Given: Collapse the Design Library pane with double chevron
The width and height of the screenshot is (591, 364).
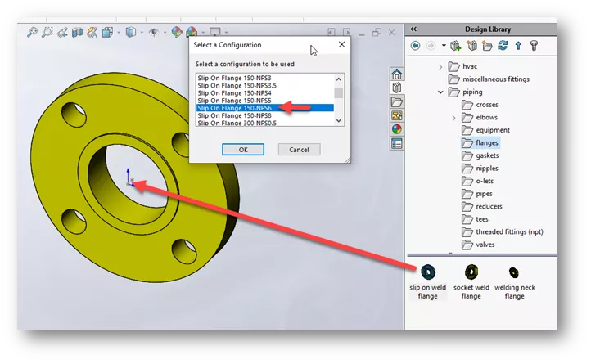Looking at the screenshot, I should (413, 29).
